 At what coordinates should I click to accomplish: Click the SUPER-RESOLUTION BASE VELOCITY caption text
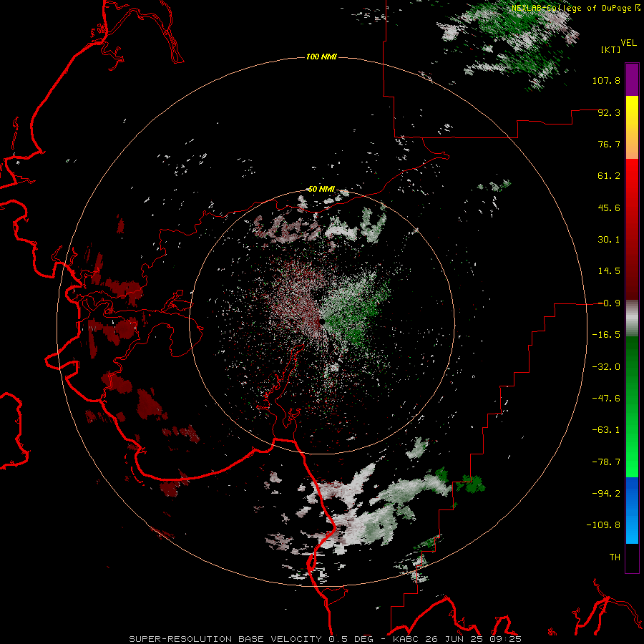coord(225,639)
